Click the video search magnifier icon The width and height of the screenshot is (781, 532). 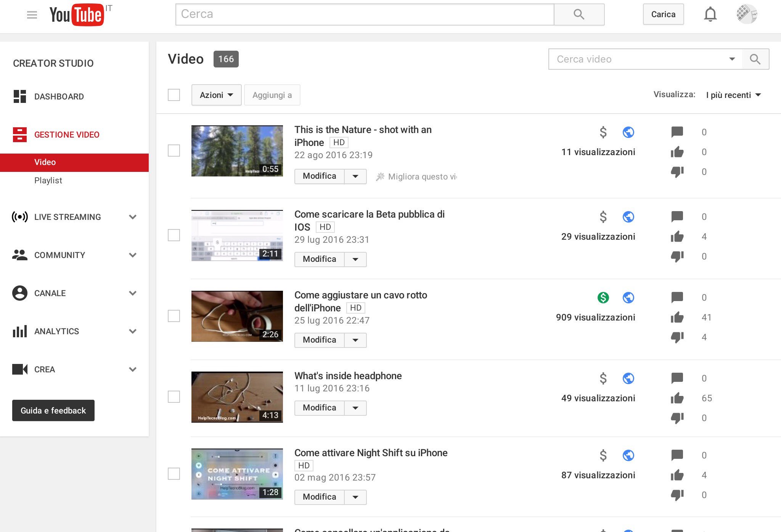(755, 59)
